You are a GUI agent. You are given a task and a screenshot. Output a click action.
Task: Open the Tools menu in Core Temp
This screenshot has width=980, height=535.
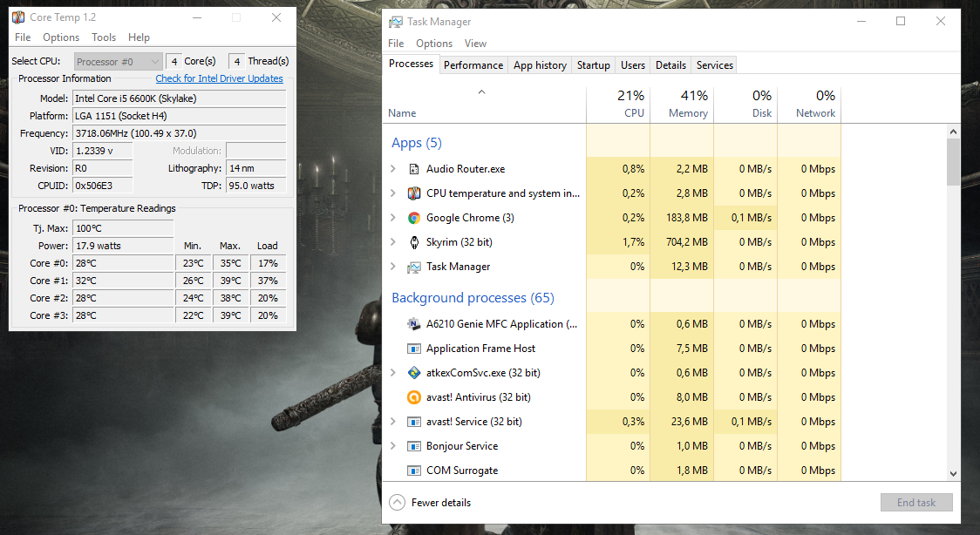coord(104,37)
